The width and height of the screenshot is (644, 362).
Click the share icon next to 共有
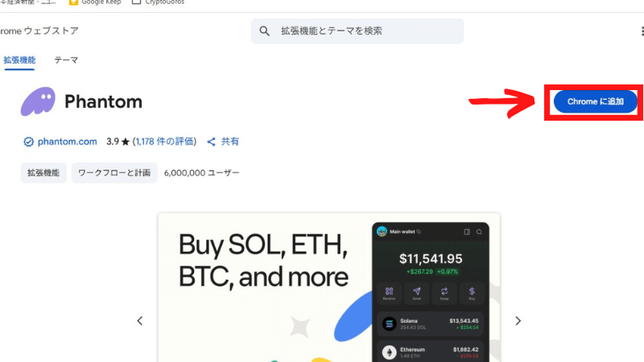pos(211,142)
